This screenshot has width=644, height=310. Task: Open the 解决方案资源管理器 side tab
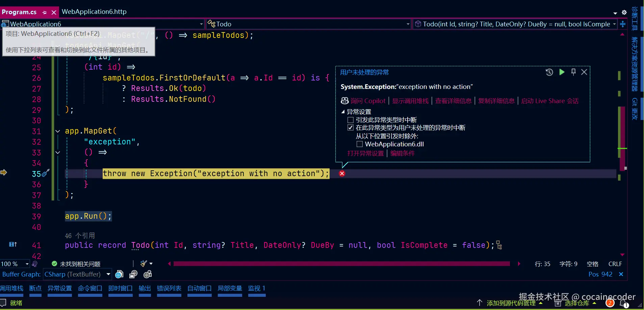pos(635,64)
